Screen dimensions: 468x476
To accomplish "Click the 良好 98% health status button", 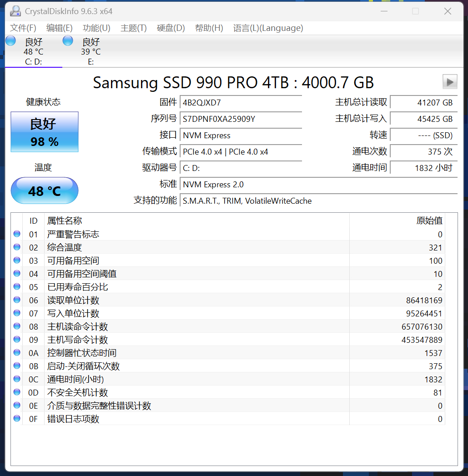I will (44, 132).
